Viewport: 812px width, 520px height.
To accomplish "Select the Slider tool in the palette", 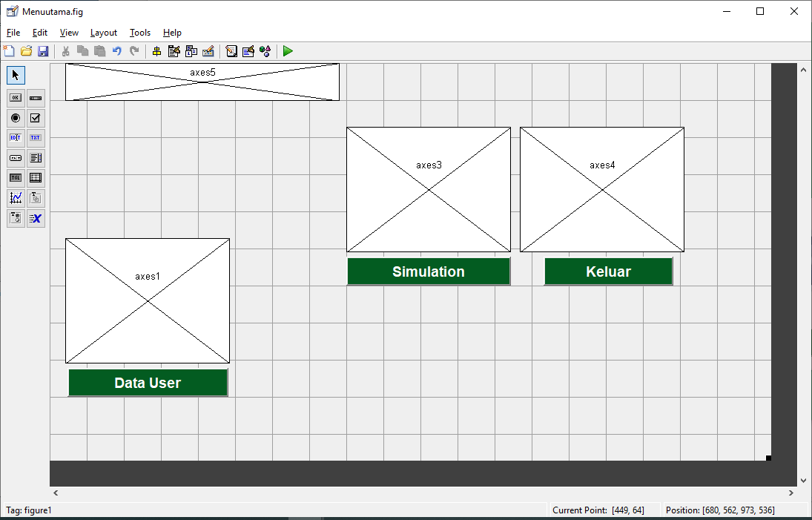I will pos(36,97).
